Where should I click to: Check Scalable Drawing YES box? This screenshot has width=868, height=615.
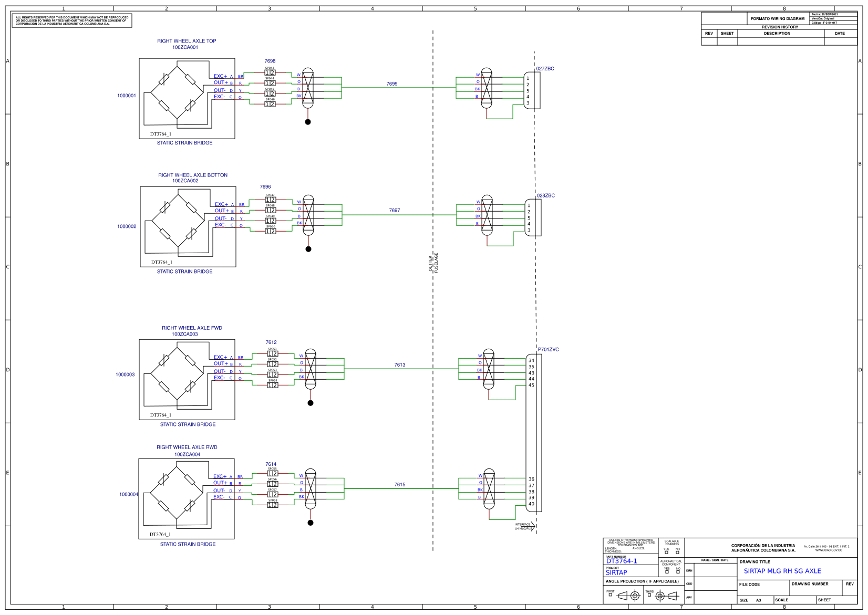pyautogui.click(x=666, y=553)
